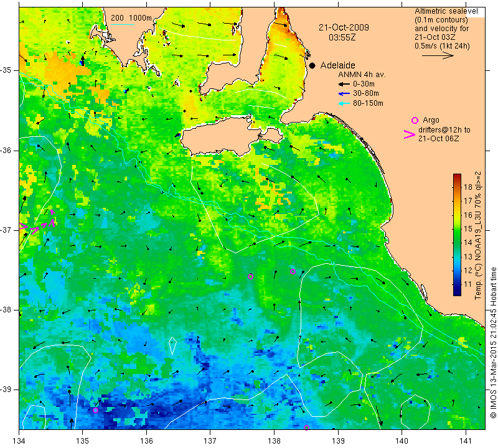Click the dark blue bottom of temperature colorbar
Viewport: 498px width, 448px height.
pyautogui.click(x=457, y=291)
